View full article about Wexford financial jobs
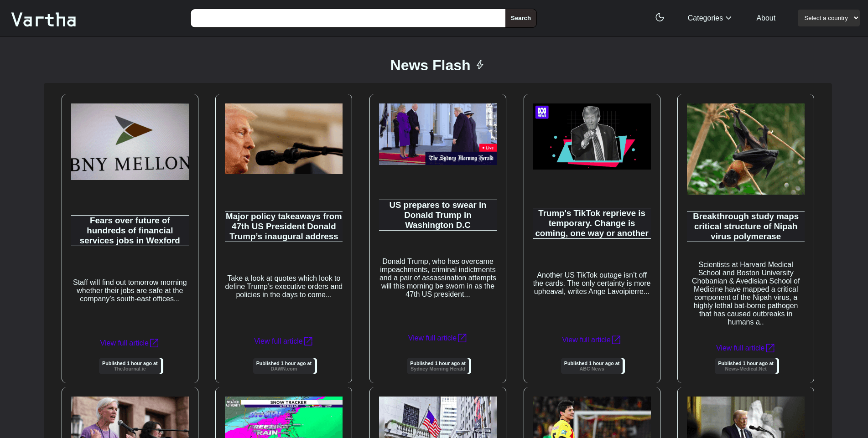The image size is (868, 438). (x=124, y=343)
